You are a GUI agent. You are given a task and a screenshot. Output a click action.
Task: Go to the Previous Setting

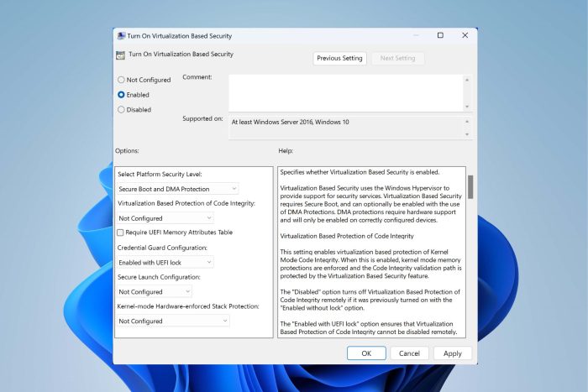[340, 59]
